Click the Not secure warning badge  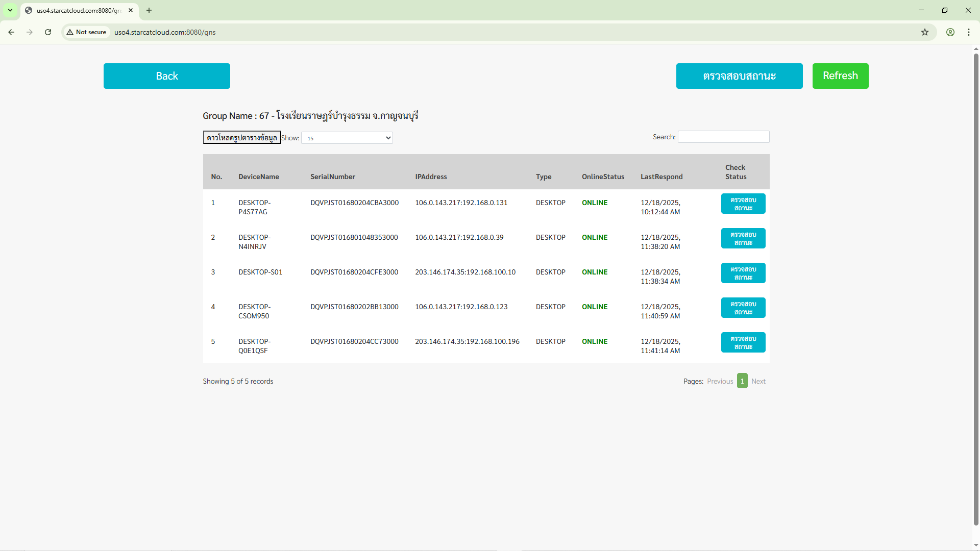[87, 32]
